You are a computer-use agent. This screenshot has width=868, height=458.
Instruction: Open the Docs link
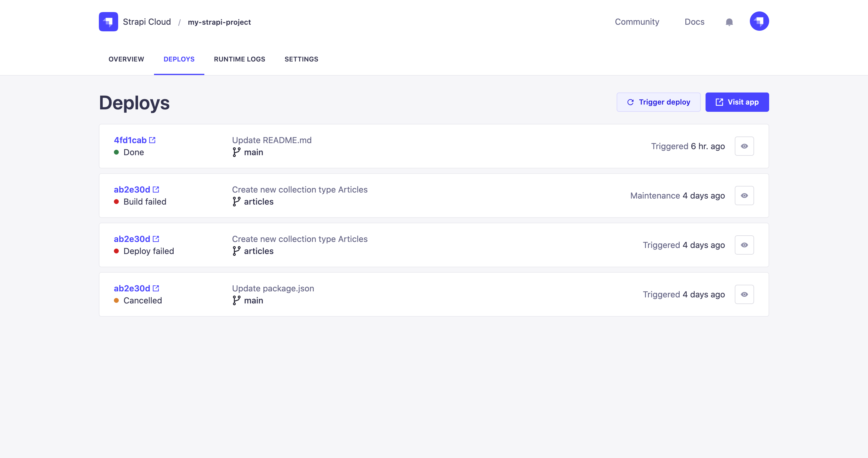click(694, 22)
